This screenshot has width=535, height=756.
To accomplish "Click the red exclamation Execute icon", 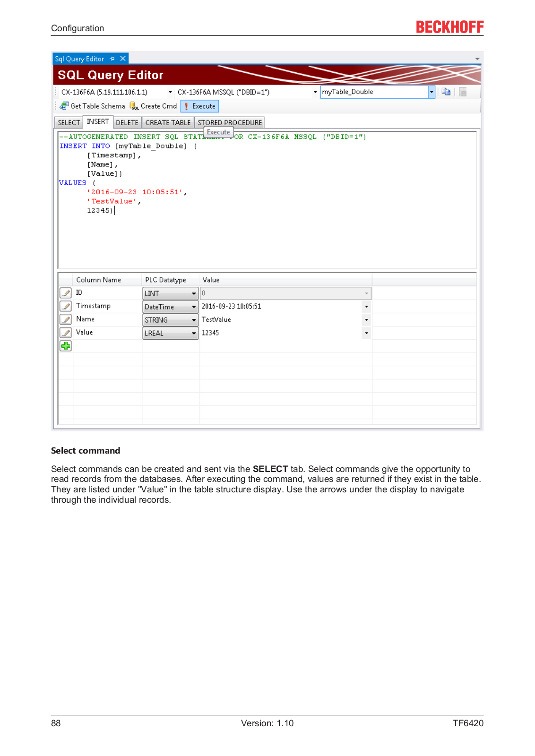I will pos(186,106).
